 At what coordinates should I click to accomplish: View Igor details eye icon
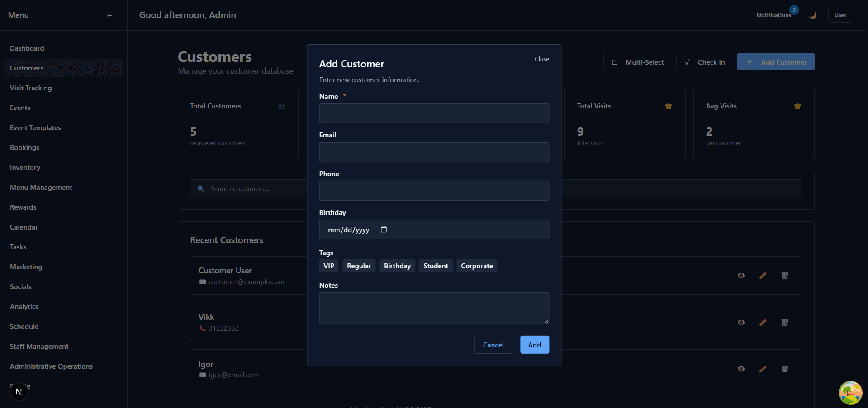tap(741, 369)
